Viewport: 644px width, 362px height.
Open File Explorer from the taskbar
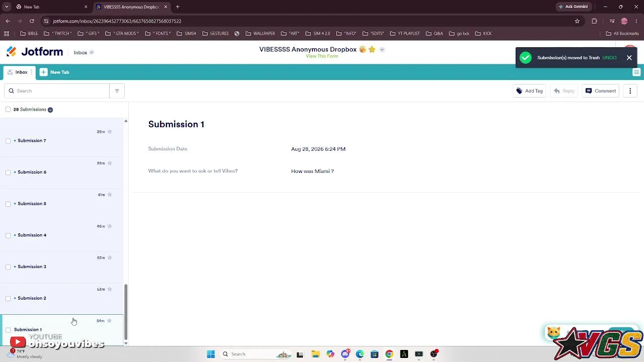pyautogui.click(x=315, y=354)
